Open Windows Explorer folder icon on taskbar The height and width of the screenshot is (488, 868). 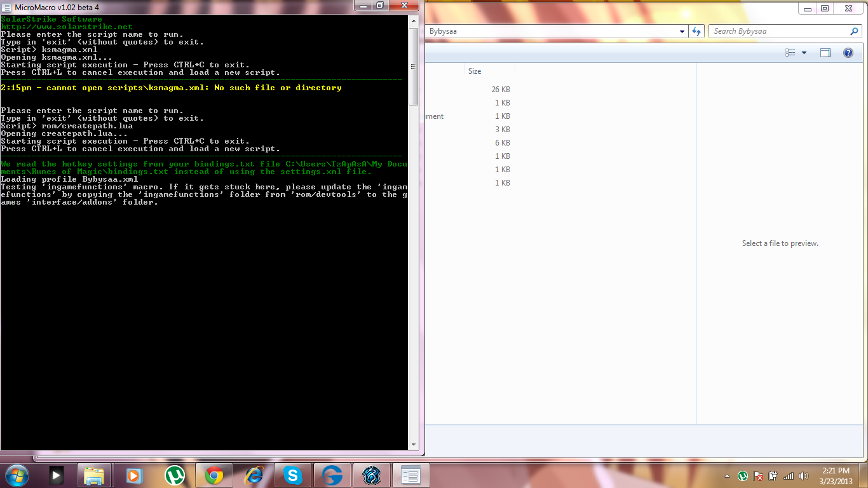[x=95, y=475]
